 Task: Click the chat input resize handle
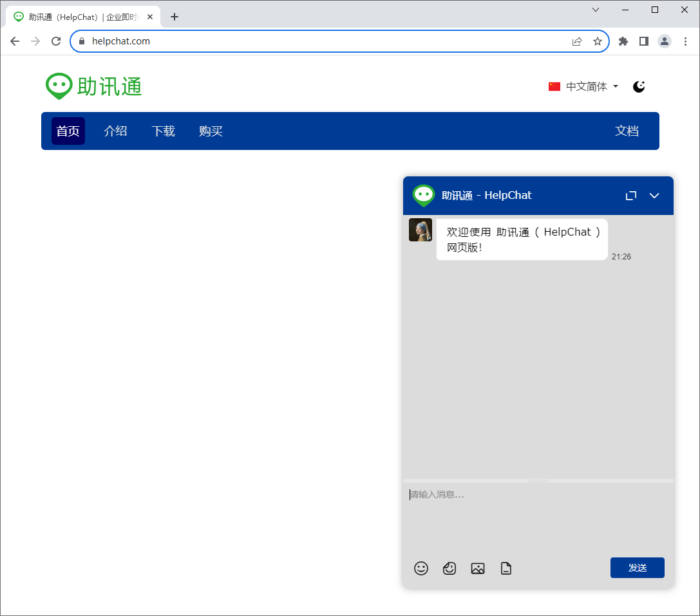(538, 481)
